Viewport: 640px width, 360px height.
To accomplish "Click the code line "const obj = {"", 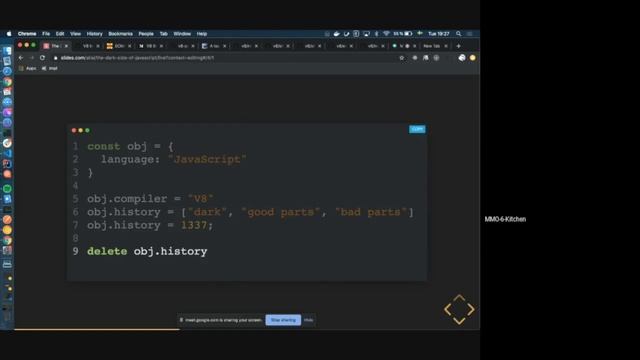I will pos(130,147).
